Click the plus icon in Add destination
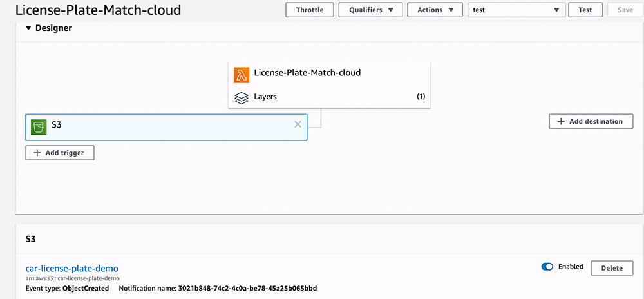The height and width of the screenshot is (299, 644). (561, 121)
